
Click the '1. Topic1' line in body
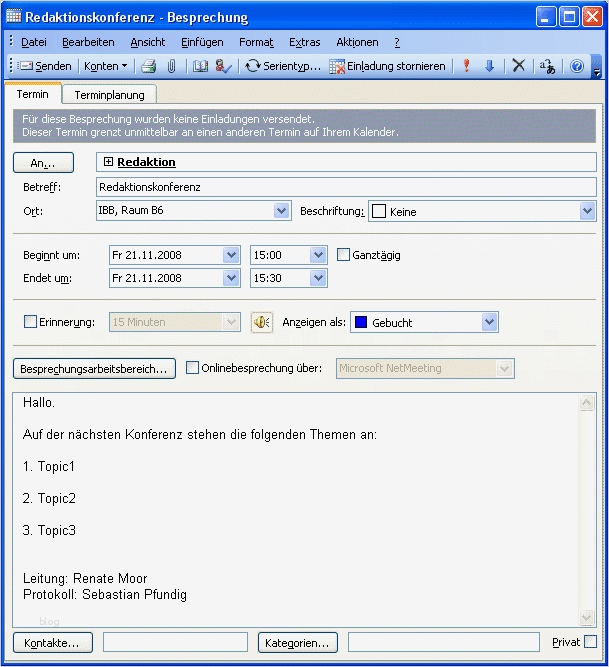tap(49, 466)
